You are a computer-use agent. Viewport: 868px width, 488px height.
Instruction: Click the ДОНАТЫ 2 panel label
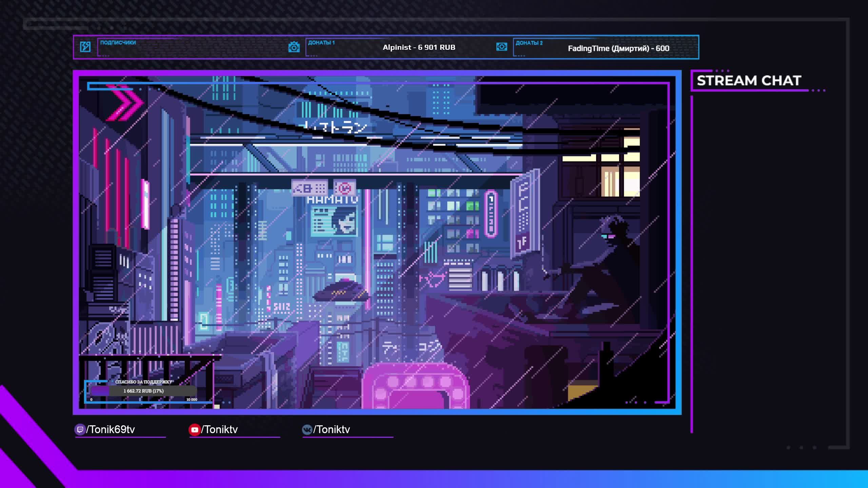[x=529, y=43]
